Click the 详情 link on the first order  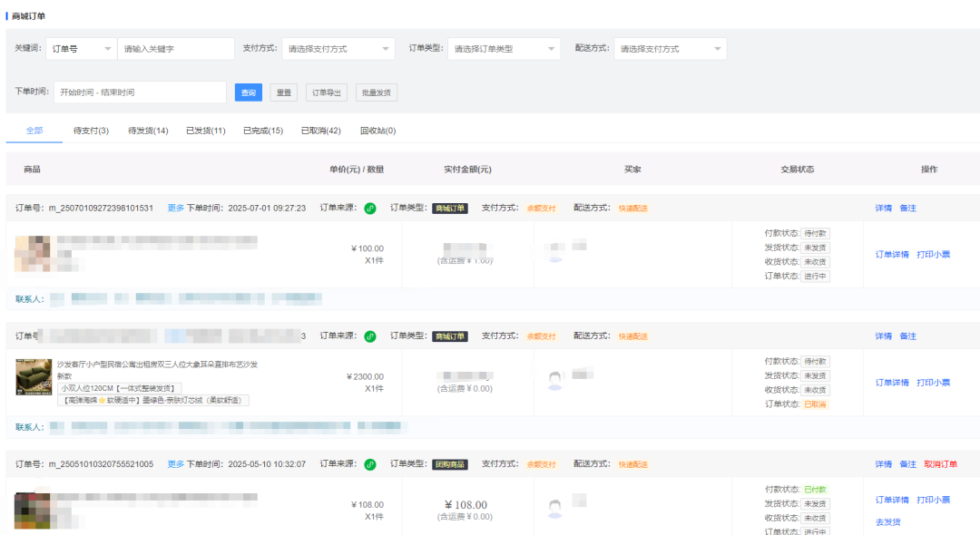882,208
